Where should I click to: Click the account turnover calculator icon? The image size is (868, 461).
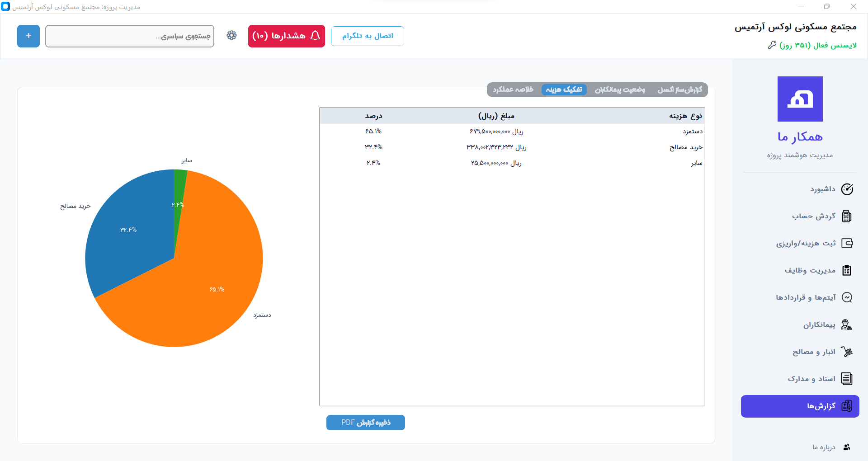(x=847, y=216)
